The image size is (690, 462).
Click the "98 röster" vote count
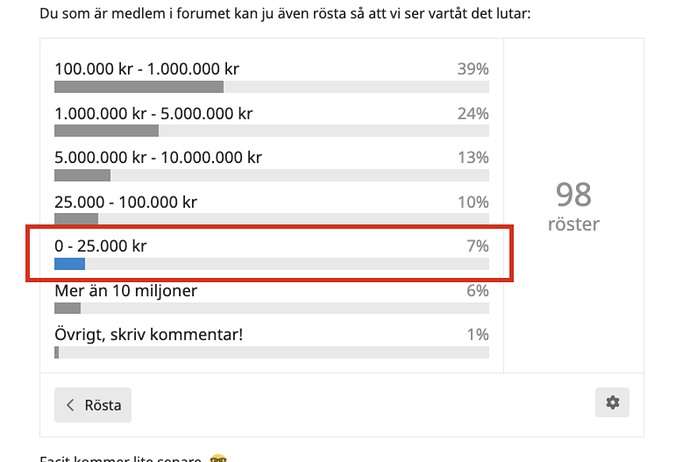(x=574, y=206)
